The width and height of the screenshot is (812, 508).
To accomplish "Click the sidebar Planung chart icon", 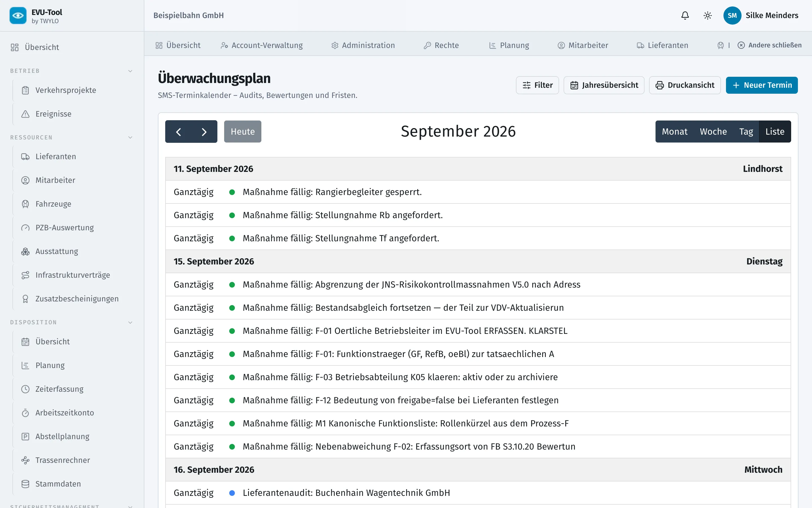I will 25,365.
